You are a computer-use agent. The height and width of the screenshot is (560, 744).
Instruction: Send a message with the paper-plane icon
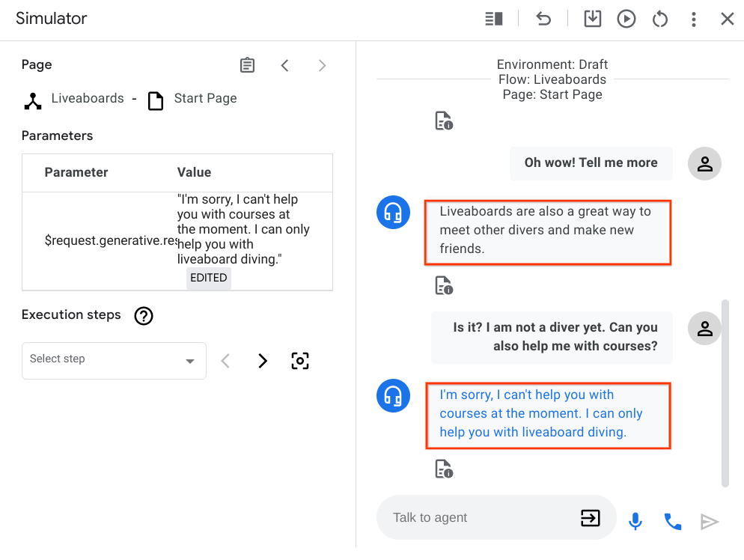pyautogui.click(x=710, y=521)
